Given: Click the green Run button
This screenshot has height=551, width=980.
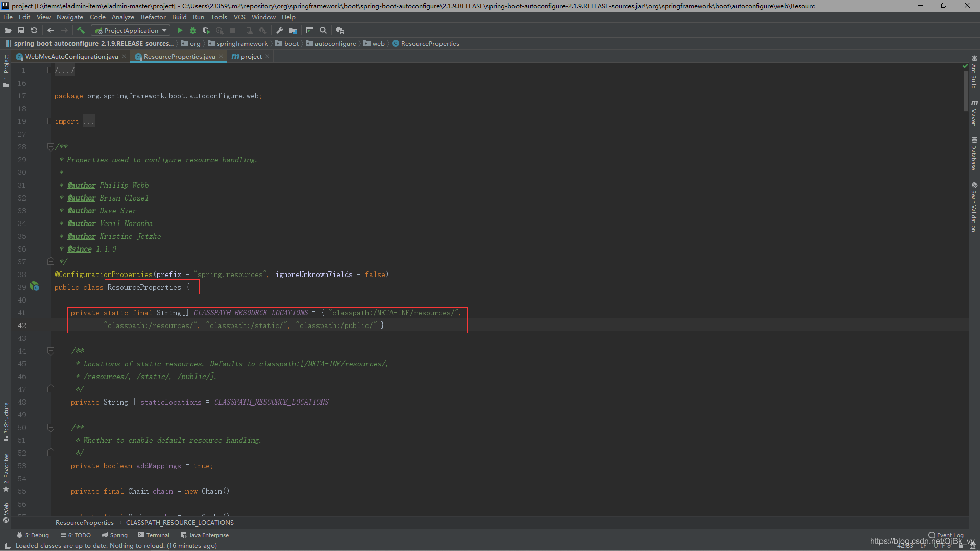Looking at the screenshot, I should [180, 31].
